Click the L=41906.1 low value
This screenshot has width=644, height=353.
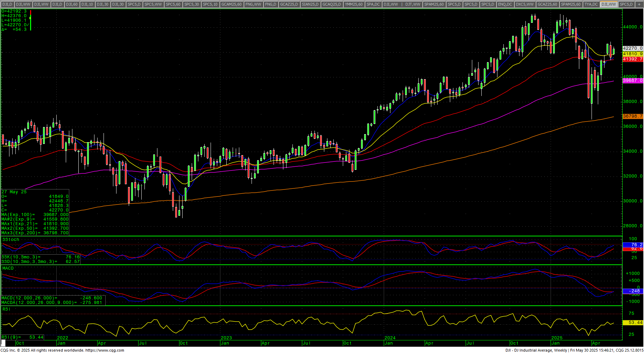click(14, 20)
